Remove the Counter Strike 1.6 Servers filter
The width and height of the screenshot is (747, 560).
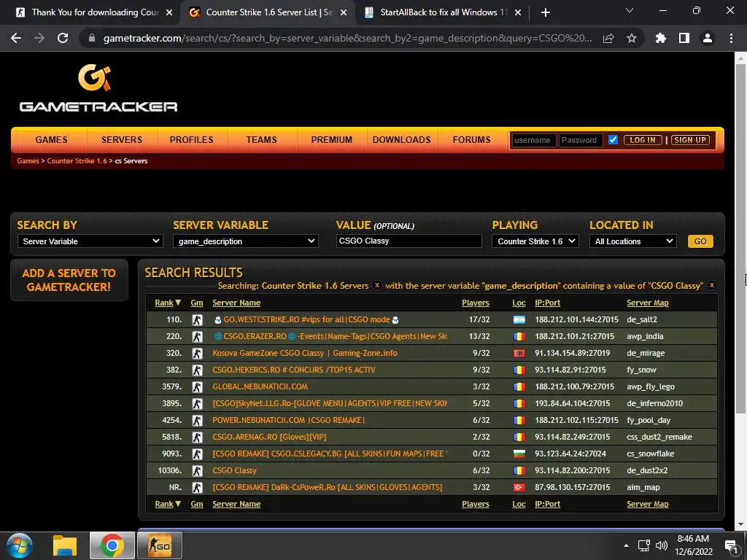[377, 285]
